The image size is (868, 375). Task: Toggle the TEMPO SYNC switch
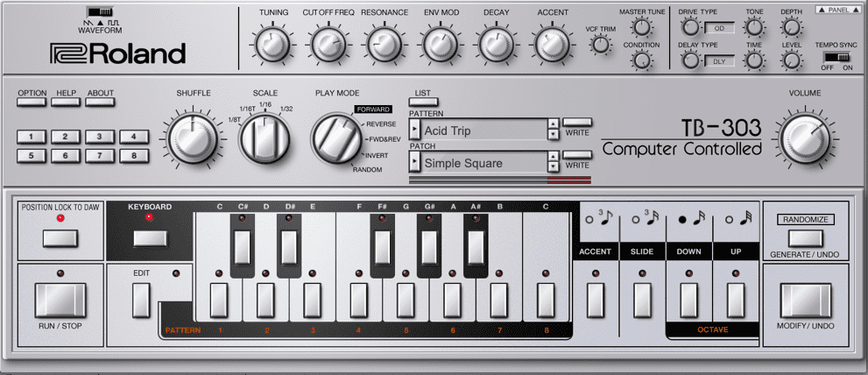[836, 56]
